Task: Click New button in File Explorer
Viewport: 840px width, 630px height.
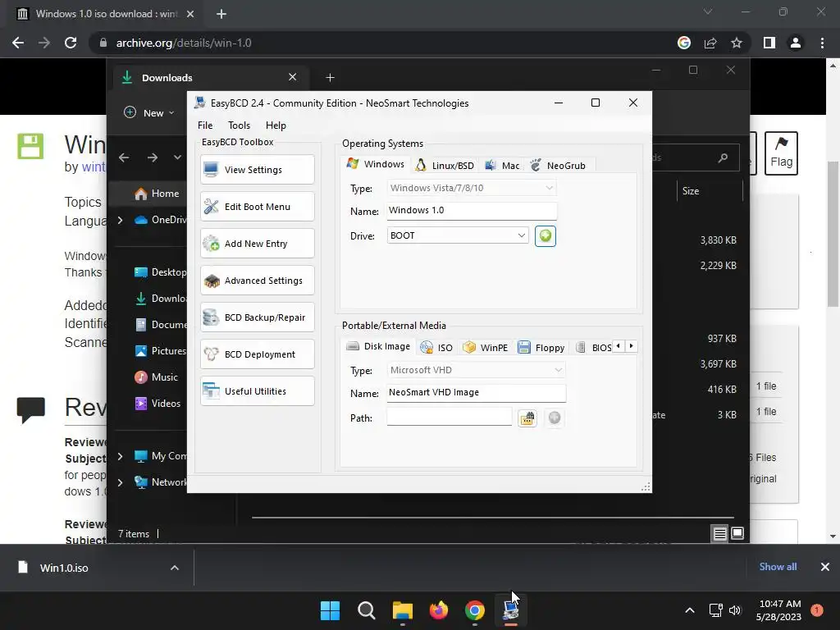Action: [149, 113]
